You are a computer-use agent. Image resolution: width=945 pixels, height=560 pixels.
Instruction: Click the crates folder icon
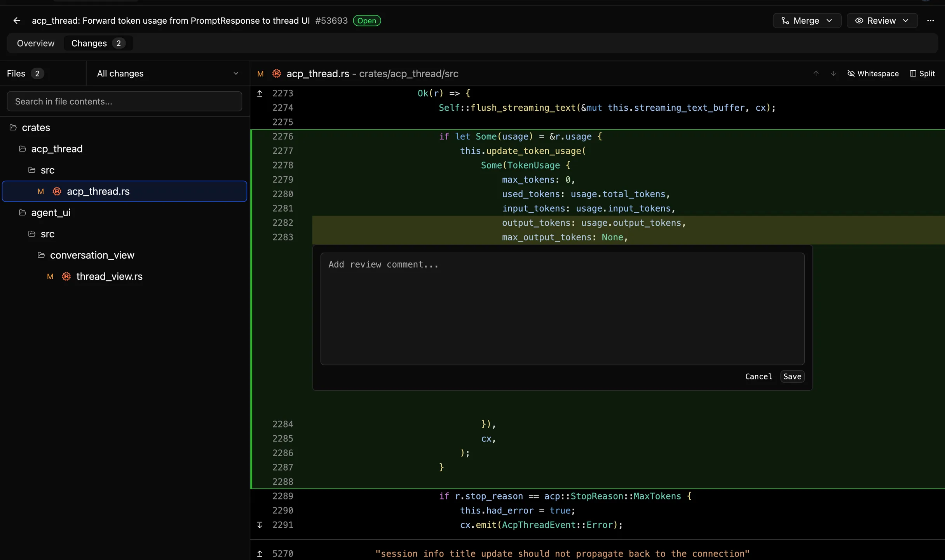click(13, 127)
